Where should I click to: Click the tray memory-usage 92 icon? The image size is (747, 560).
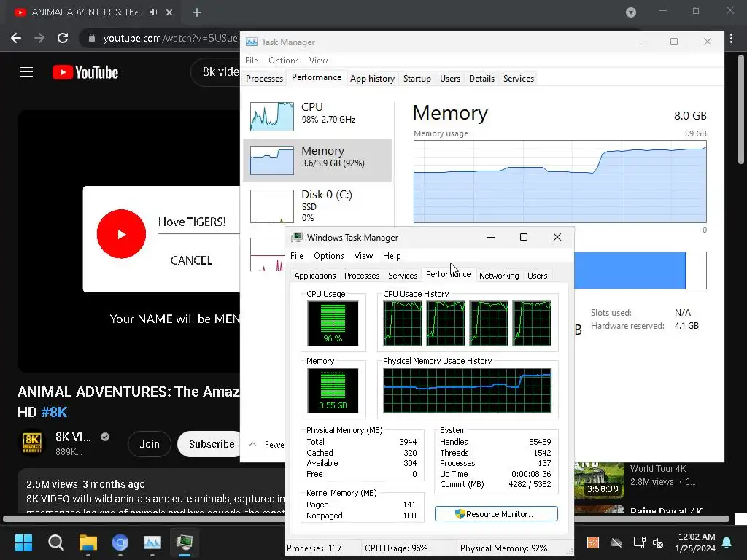pos(592,542)
